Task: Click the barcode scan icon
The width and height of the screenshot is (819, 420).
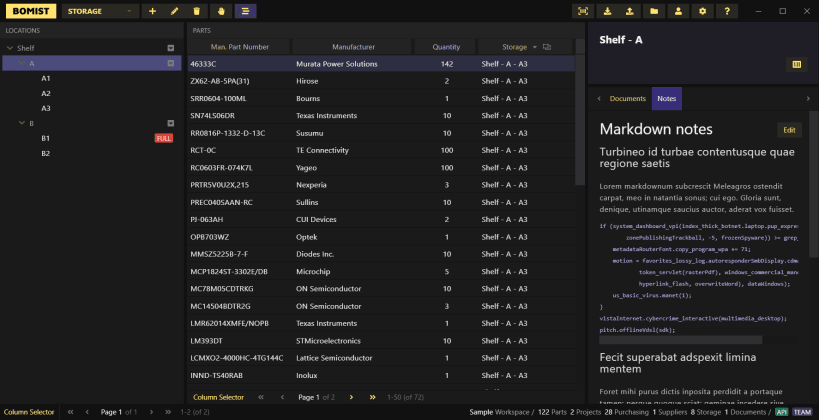Action: [583, 11]
